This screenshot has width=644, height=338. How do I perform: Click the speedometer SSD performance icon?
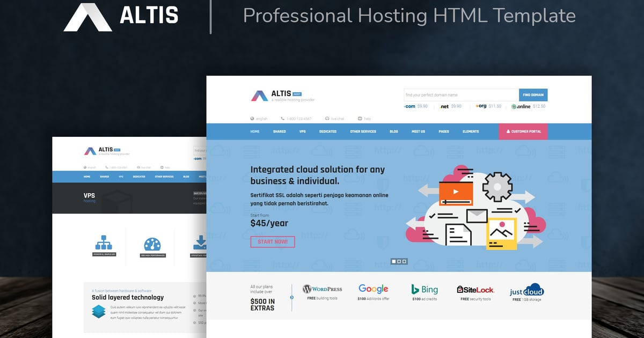(152, 244)
